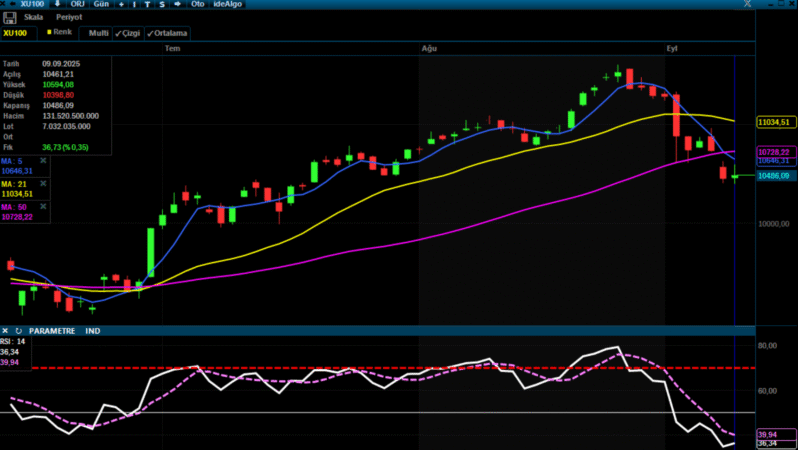Select the T text tool icon
Viewport: 798px width, 450px height.
(147, 4)
